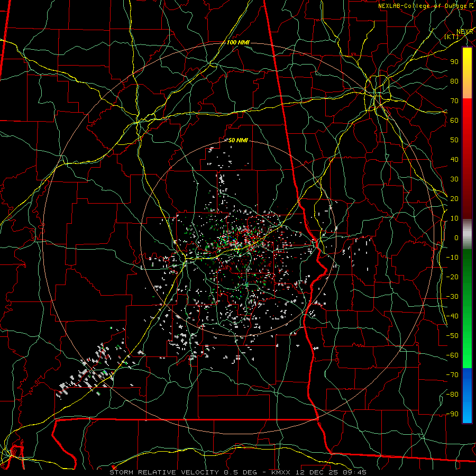Select the 0 value on the velocity scale
Viewport: 476px width, 476px height.
coord(456,237)
